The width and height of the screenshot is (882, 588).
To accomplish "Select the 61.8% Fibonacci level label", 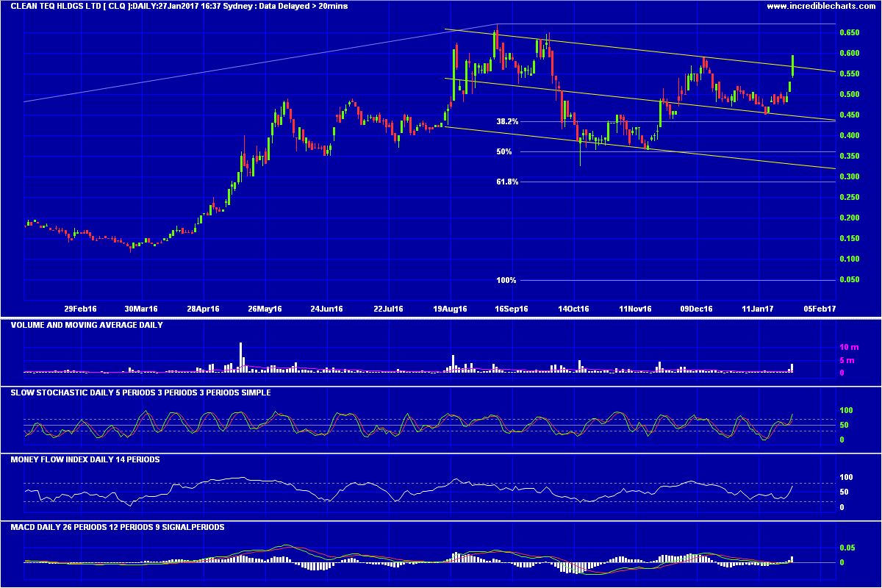I will [508, 182].
